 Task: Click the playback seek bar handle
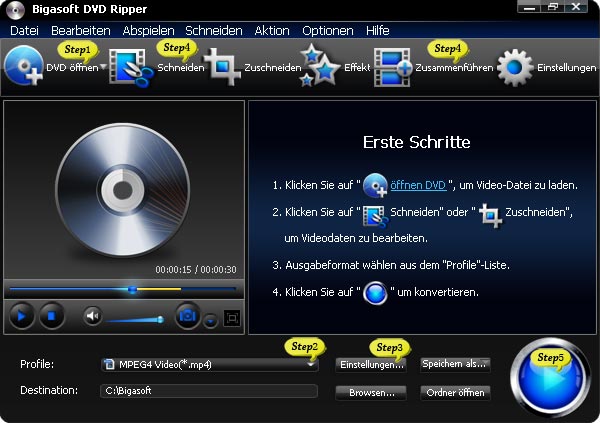point(132,289)
